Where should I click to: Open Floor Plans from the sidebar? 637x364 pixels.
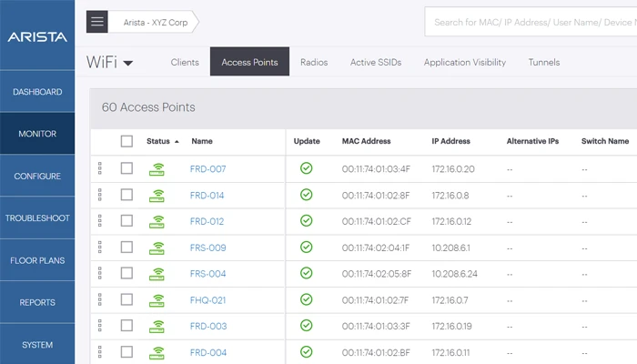(x=37, y=260)
